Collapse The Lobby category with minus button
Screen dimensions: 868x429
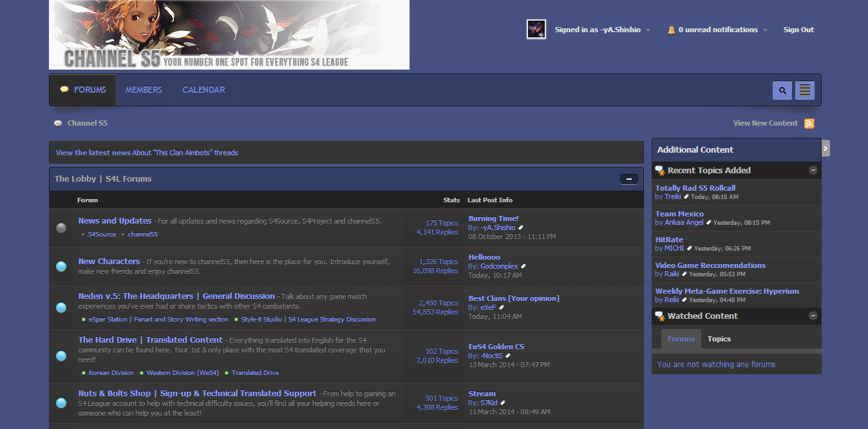coord(629,179)
